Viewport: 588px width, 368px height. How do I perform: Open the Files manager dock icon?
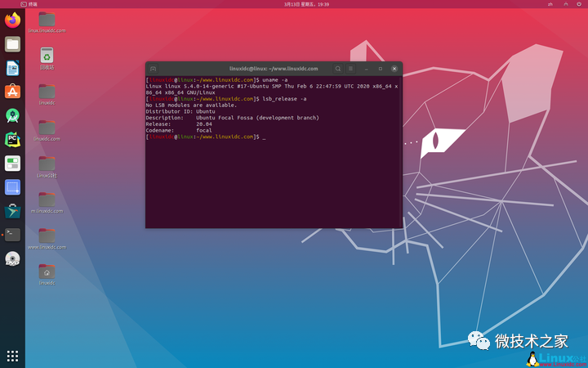point(13,44)
